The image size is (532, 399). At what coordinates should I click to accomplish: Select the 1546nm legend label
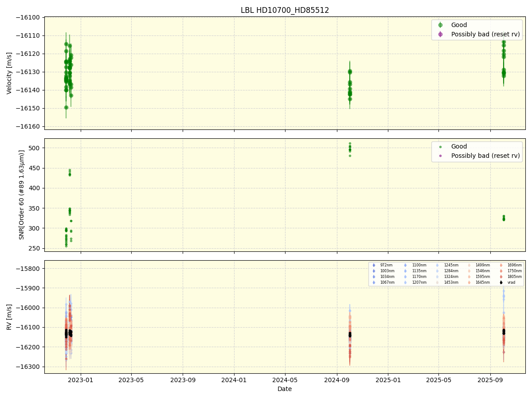482,271
